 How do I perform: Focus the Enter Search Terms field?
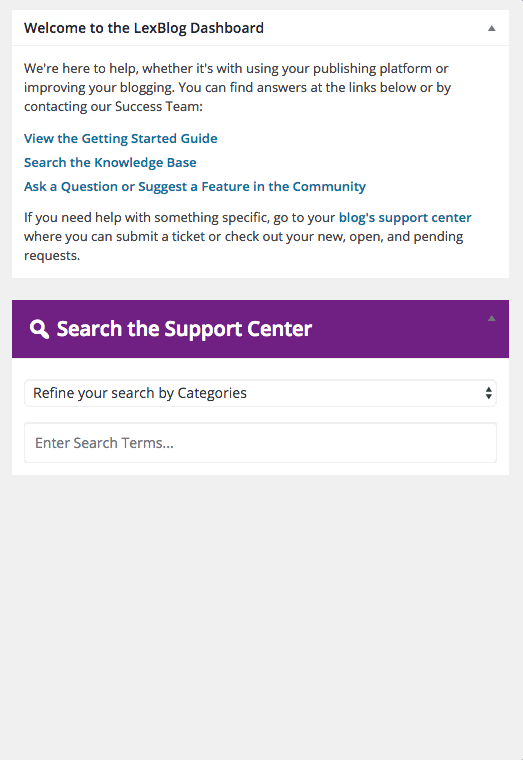[260, 443]
